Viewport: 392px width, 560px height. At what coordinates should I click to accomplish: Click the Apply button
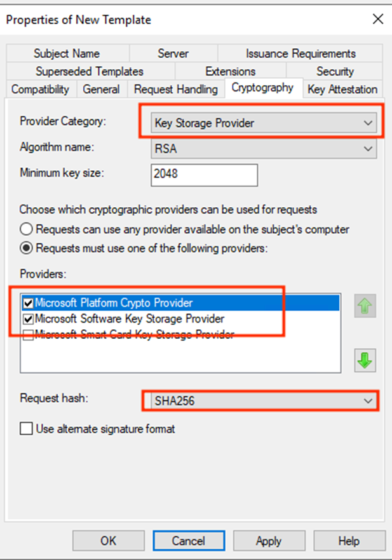tap(269, 541)
